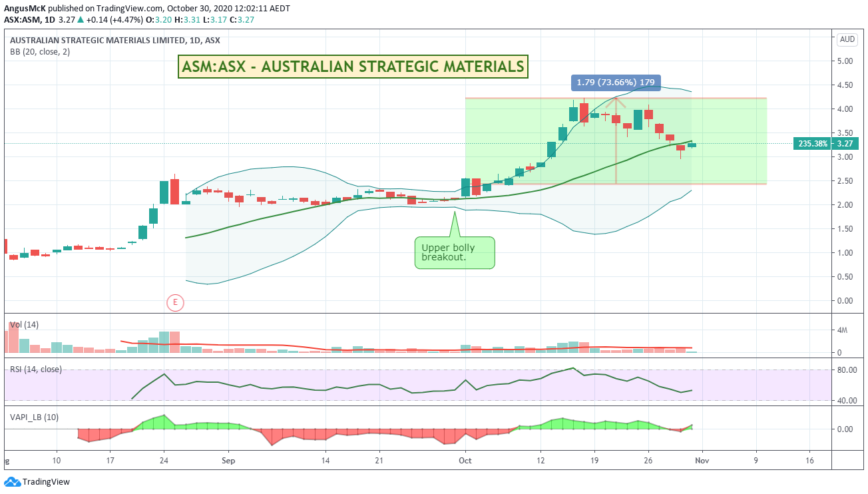Click the 'VAPI_LB (10)' indicator label

(34, 417)
